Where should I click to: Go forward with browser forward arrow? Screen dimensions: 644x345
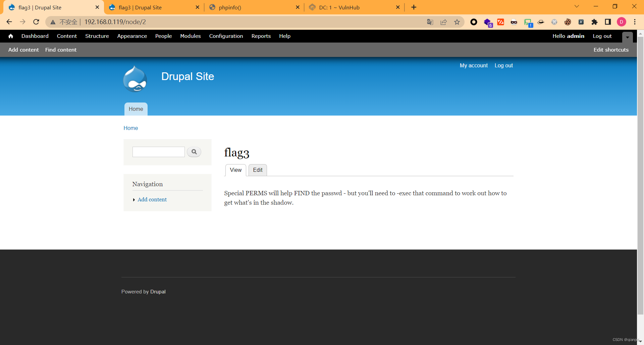coord(22,22)
